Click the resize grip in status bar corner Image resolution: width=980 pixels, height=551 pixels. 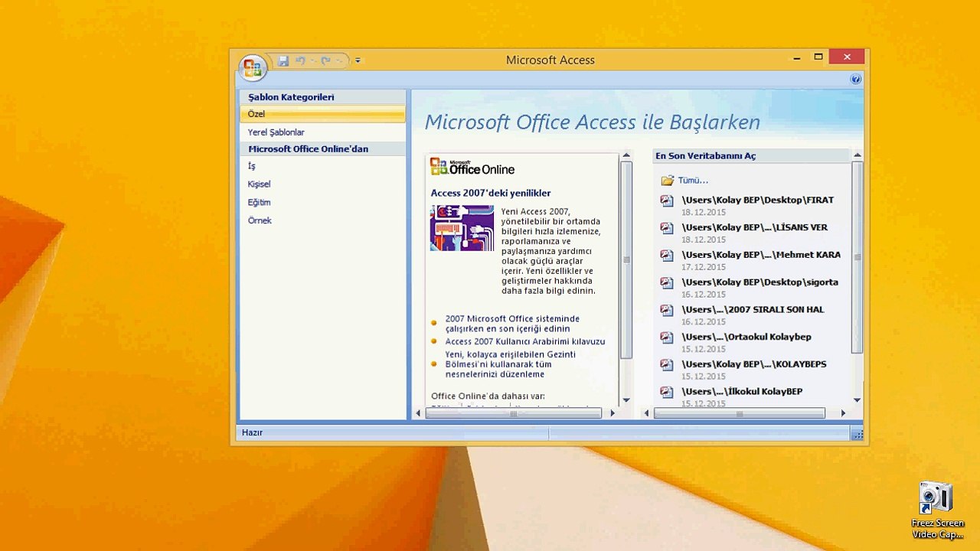[x=857, y=435]
